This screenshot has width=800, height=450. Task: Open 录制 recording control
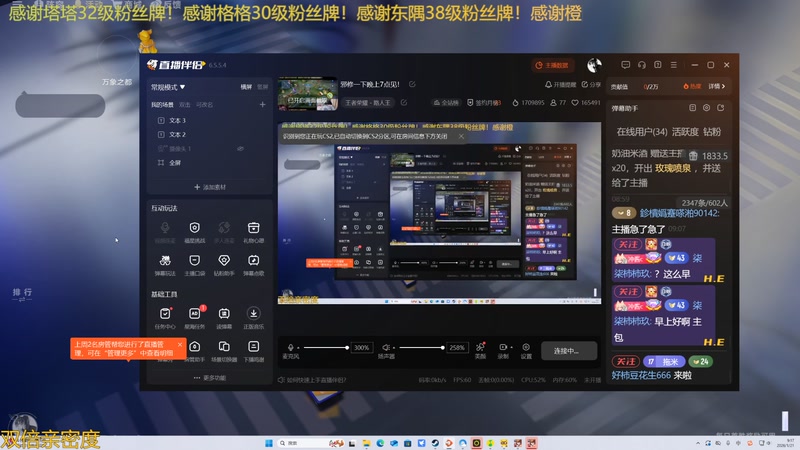pos(504,351)
